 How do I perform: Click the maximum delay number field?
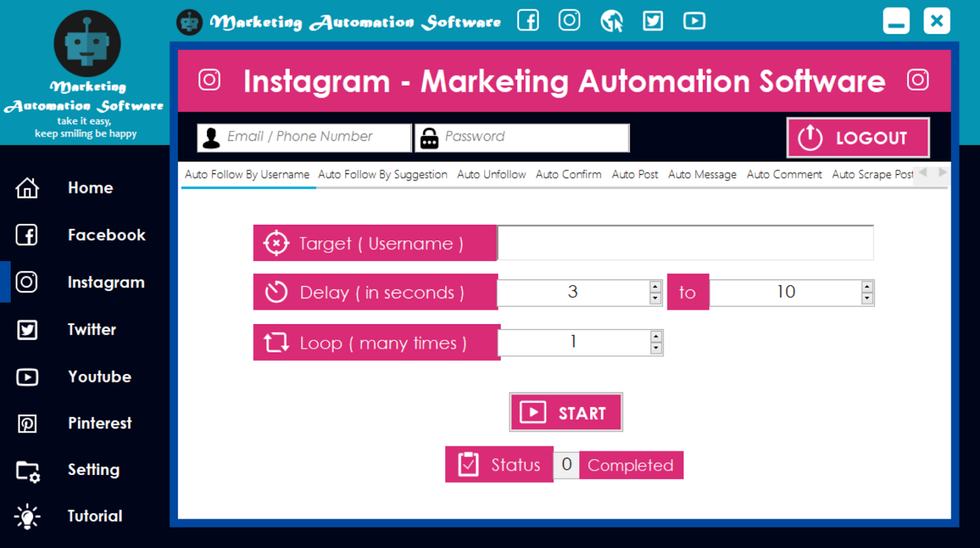pyautogui.click(x=785, y=292)
